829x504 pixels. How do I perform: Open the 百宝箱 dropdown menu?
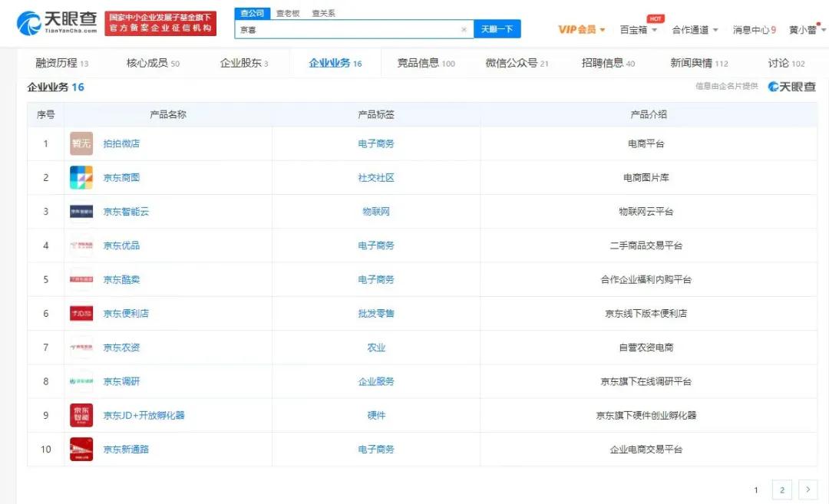tap(639, 30)
